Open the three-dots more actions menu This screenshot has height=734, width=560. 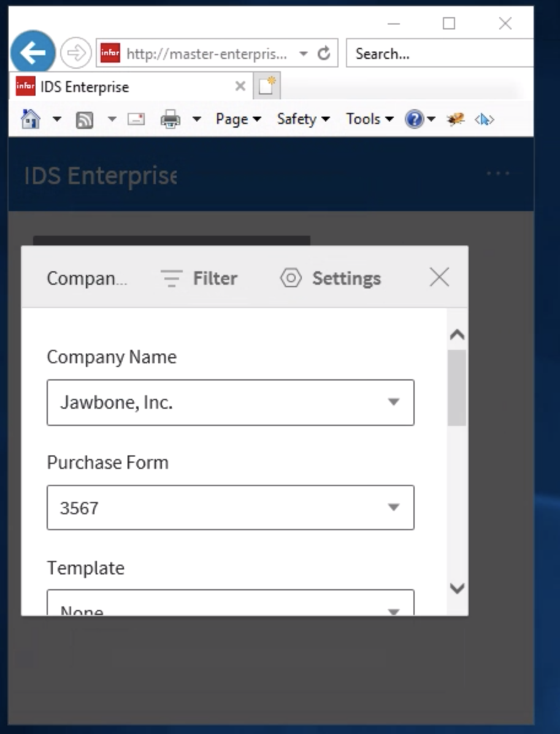[x=498, y=173]
